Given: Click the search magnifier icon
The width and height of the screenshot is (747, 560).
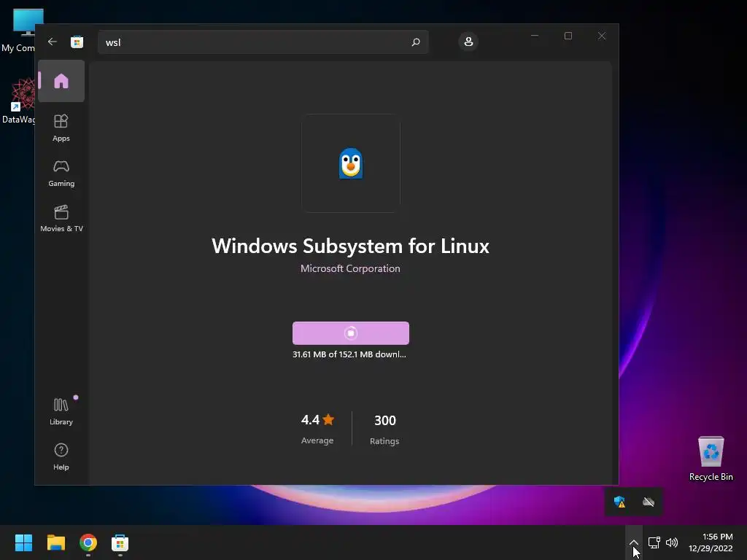Looking at the screenshot, I should click(415, 42).
